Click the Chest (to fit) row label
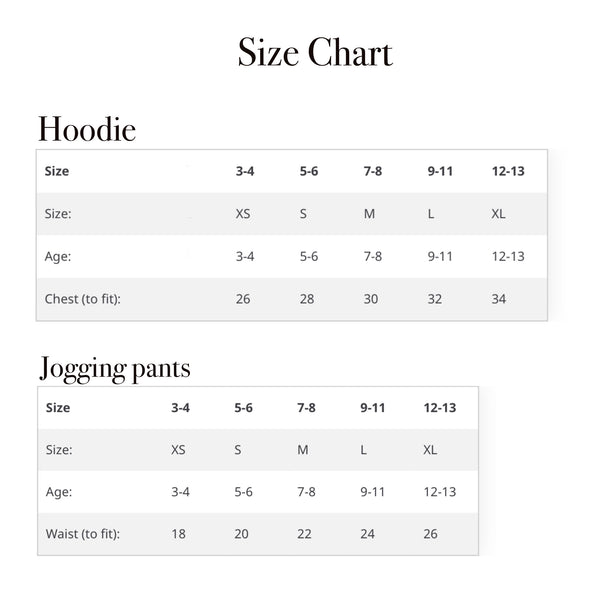Viewport: 600px width, 600px height. (x=83, y=299)
